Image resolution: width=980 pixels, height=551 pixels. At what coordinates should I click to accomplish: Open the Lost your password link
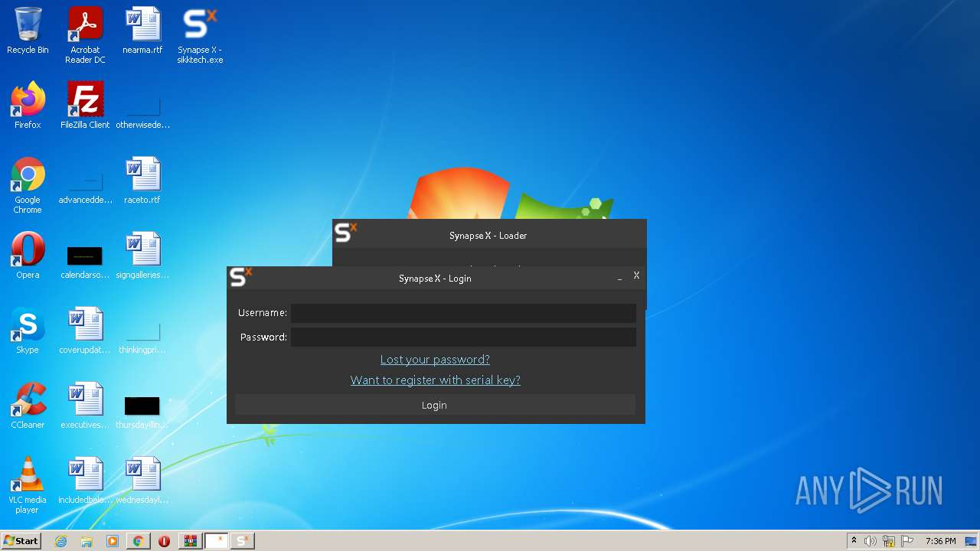[435, 360]
